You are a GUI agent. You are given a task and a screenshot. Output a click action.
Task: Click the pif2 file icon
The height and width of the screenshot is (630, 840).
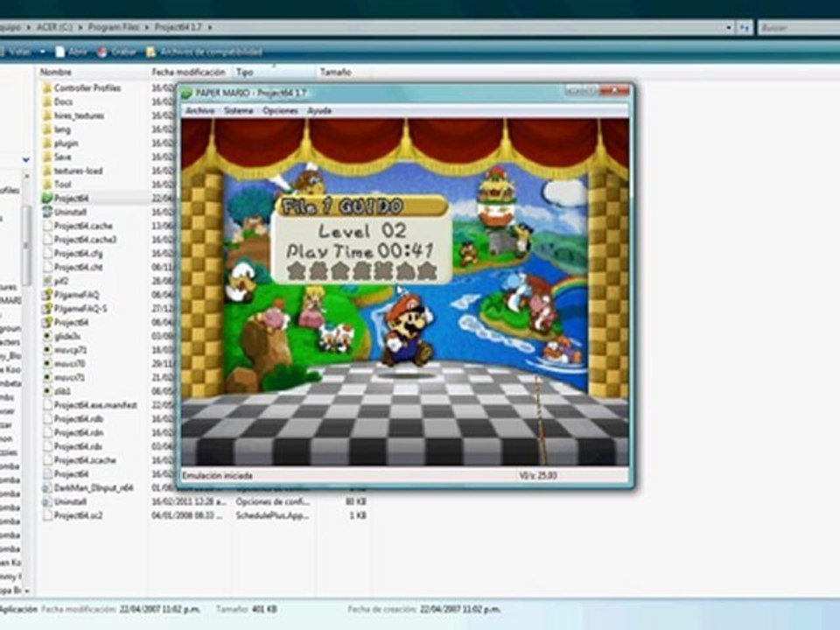[x=47, y=281]
